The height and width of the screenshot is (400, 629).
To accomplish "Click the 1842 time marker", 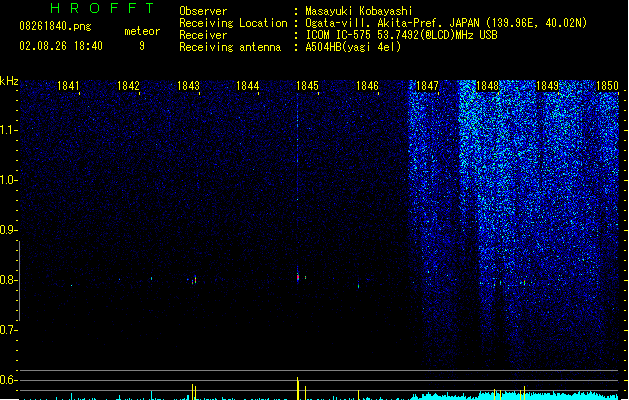I will pyautogui.click(x=128, y=86).
